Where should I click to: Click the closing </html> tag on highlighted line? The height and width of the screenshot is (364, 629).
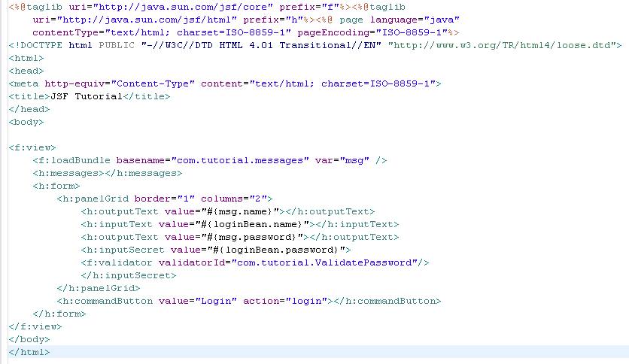click(x=29, y=353)
